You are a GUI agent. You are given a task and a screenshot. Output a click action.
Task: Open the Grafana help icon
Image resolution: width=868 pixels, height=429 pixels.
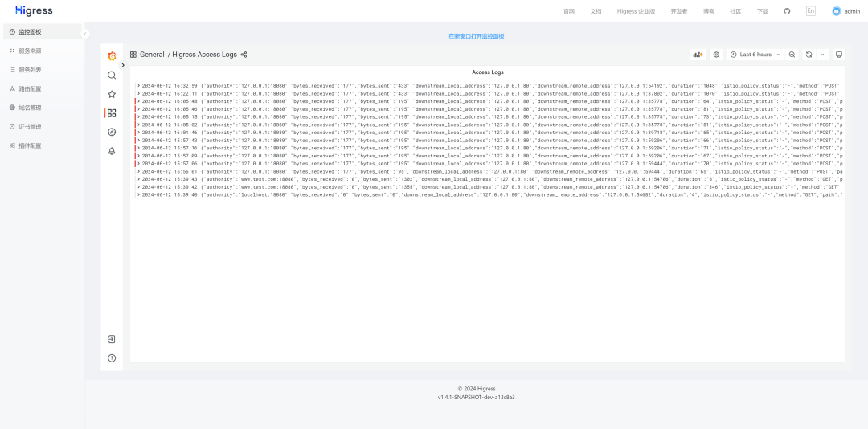(x=112, y=358)
